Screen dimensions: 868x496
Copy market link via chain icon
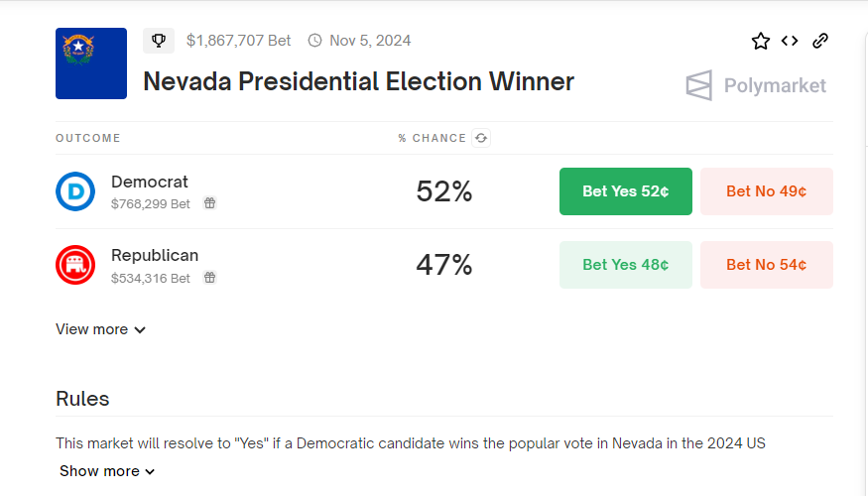820,41
